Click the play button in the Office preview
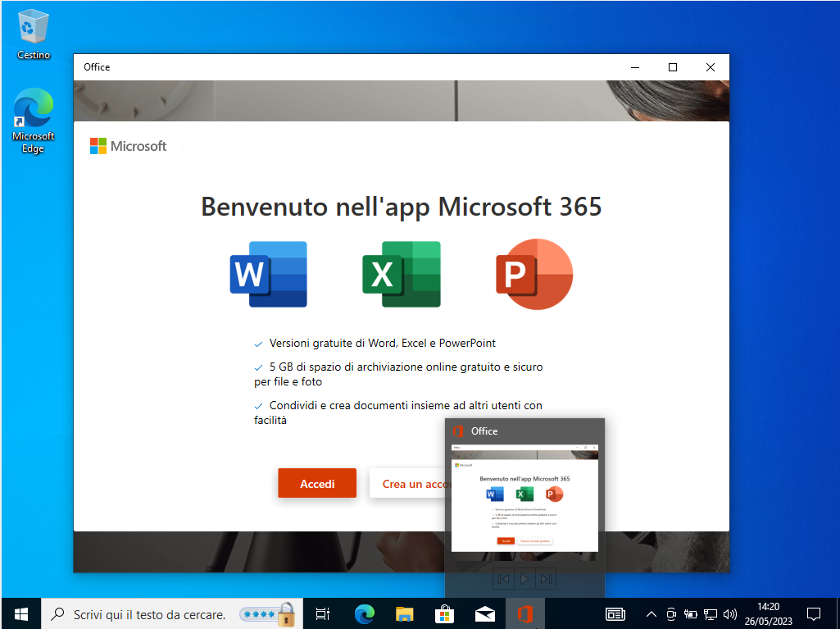The width and height of the screenshot is (840, 629). 524,579
